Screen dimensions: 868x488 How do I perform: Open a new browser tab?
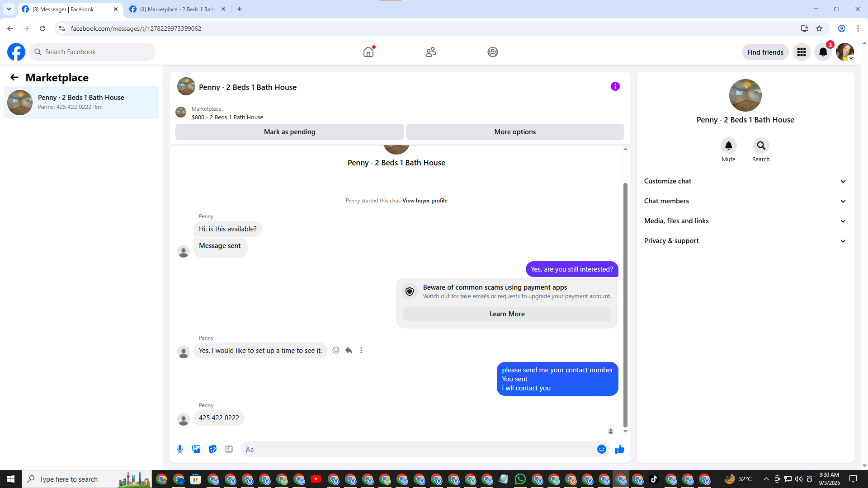(x=240, y=9)
